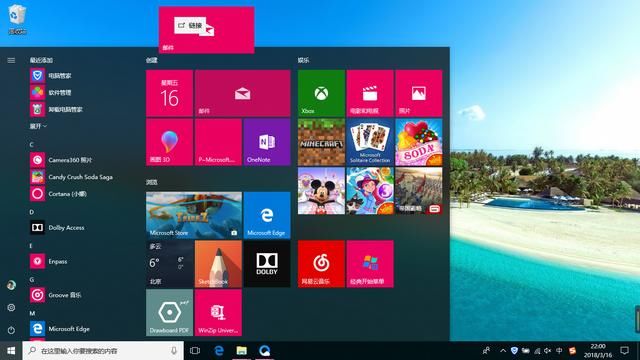
Task: Focus the taskbar search box
Action: 103,351
